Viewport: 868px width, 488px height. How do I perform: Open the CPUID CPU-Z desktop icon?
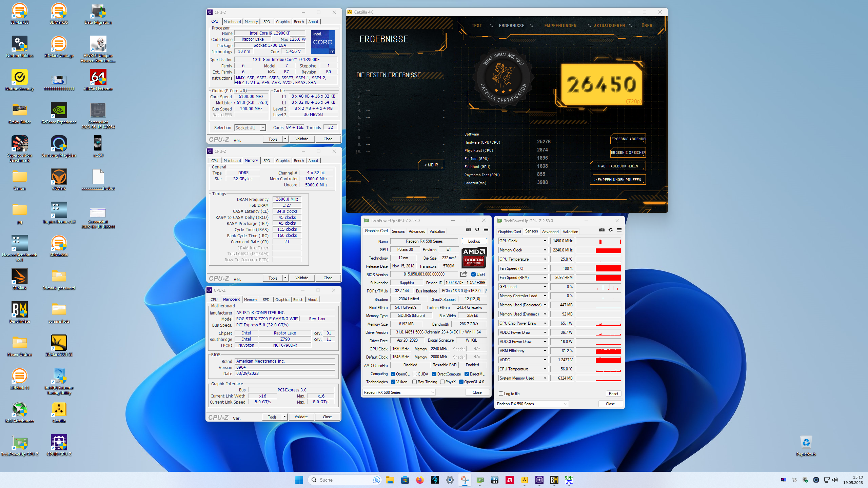click(x=59, y=446)
